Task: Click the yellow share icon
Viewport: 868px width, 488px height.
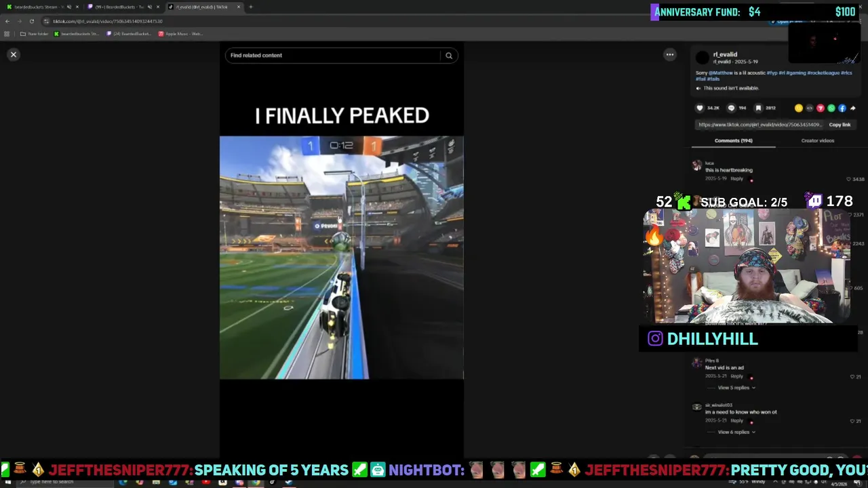Action: (798, 108)
